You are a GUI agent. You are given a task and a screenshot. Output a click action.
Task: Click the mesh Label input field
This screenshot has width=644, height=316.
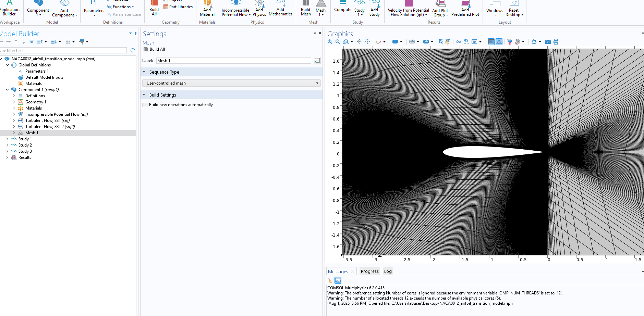(x=233, y=61)
